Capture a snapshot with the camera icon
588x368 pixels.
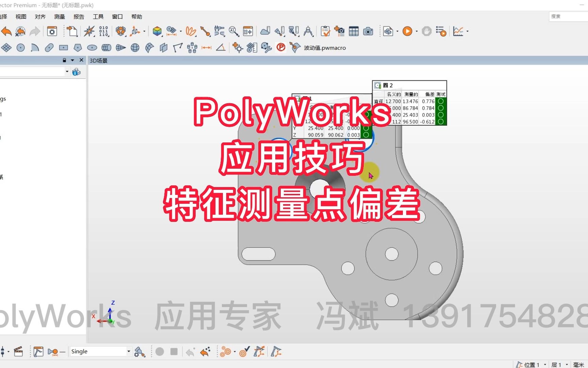click(368, 31)
